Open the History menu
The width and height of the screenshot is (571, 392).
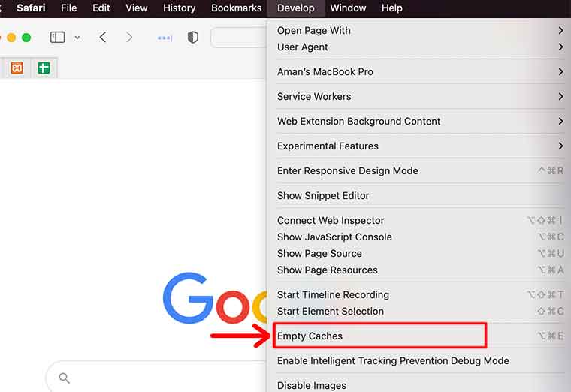179,8
